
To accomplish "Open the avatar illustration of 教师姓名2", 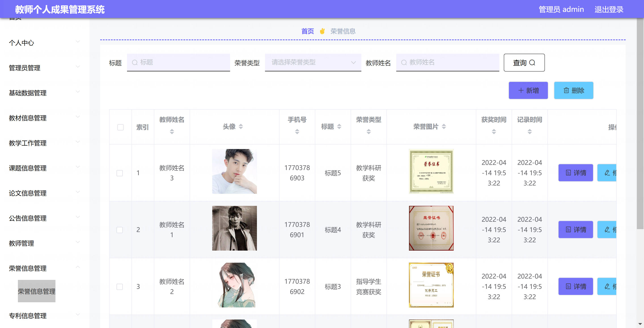I will [x=235, y=285].
